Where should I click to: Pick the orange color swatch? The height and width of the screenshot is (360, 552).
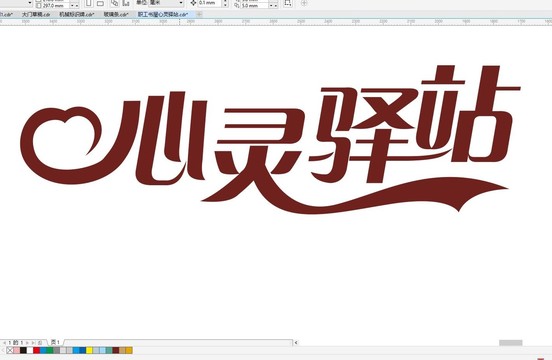[129, 350]
